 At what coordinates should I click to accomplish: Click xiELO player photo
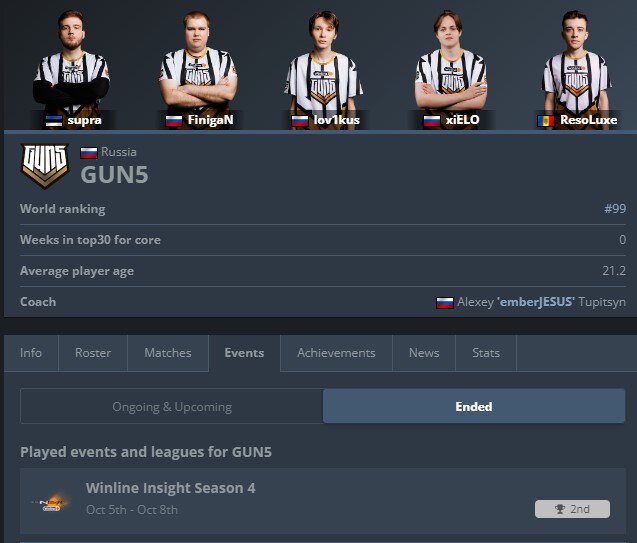coord(451,67)
